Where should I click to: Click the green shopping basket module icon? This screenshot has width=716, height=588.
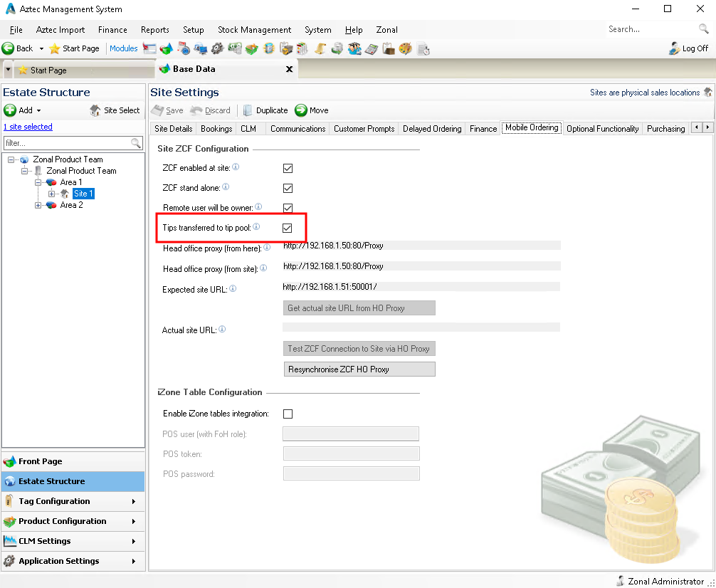click(252, 48)
